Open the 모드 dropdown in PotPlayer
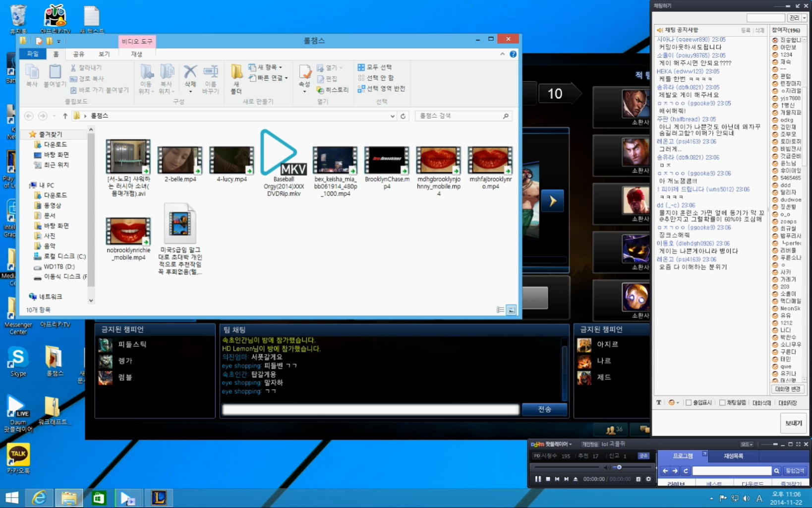Image resolution: width=812 pixels, height=508 pixels. (747, 444)
